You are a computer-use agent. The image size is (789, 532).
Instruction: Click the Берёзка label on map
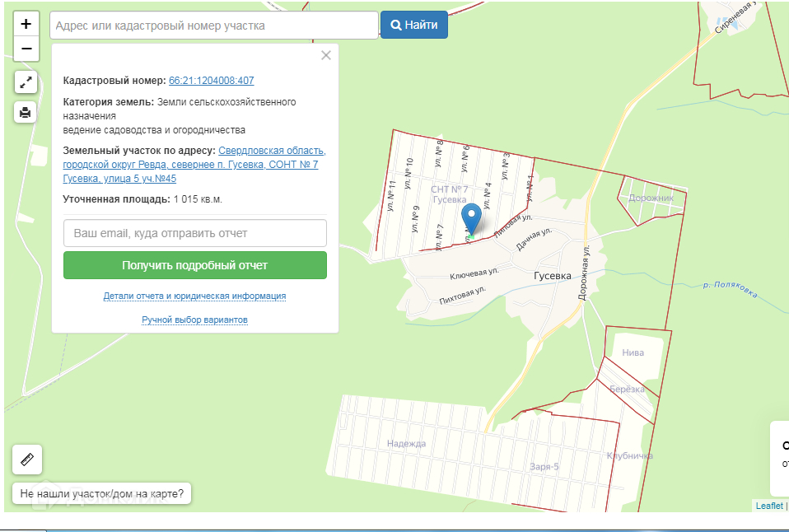click(627, 389)
